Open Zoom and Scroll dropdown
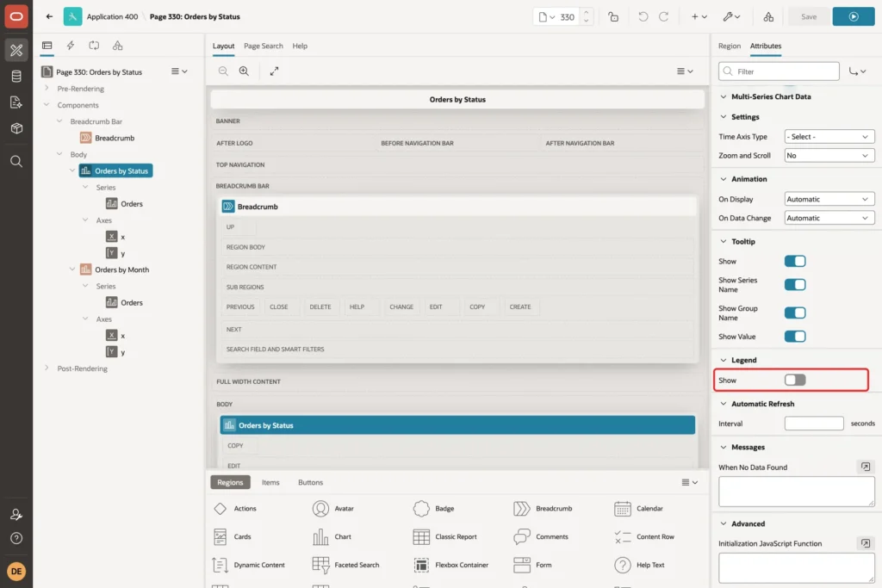Screen dimensions: 882x588 [x=829, y=156]
